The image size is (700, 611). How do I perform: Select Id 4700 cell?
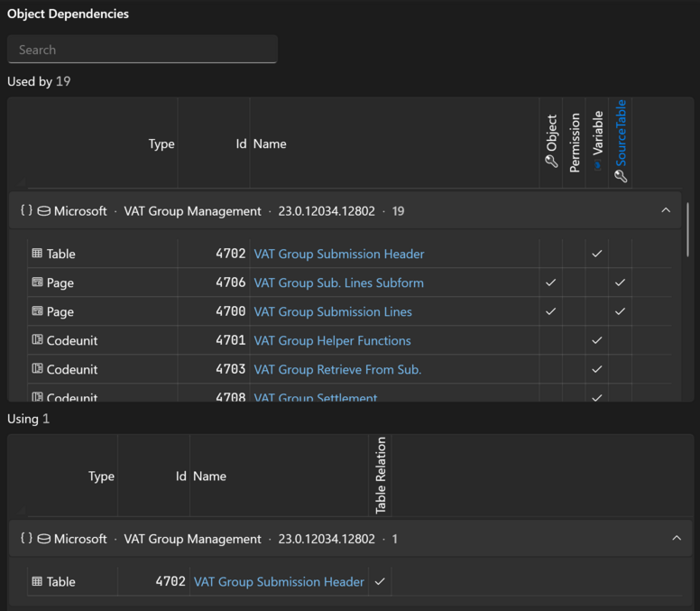click(231, 311)
